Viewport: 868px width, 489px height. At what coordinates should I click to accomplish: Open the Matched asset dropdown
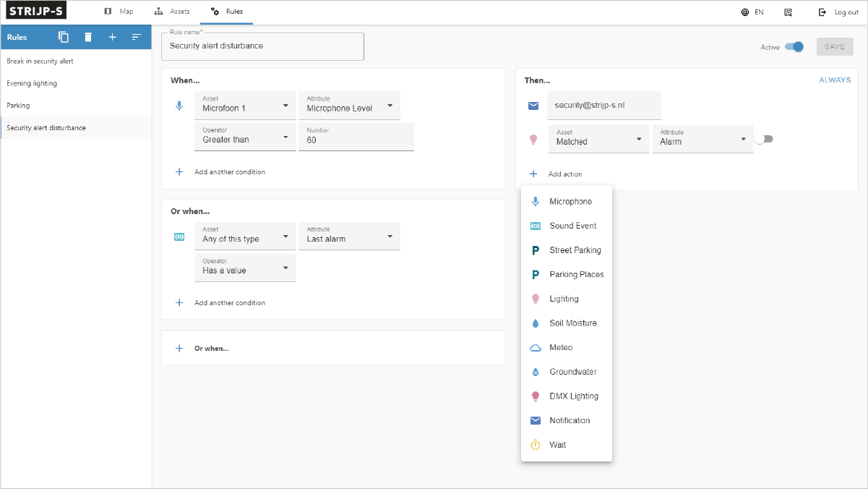[x=598, y=139]
